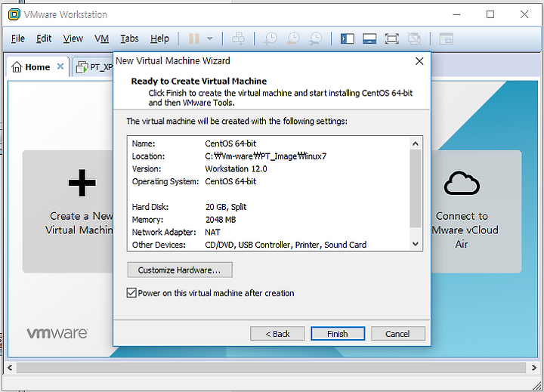The width and height of the screenshot is (544, 392).
Task: Click the Take Snapshot toolbar icon
Action: pyautogui.click(x=270, y=39)
